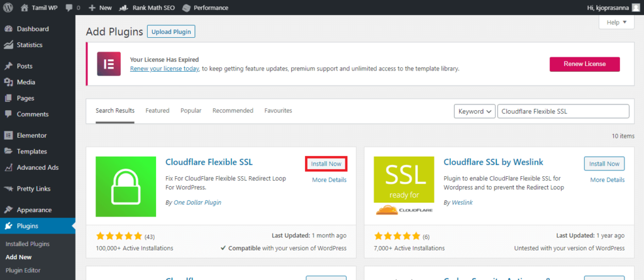644x280 pixels.
Task: Install Cloudflare SSL by Weslink plugin
Action: click(604, 164)
